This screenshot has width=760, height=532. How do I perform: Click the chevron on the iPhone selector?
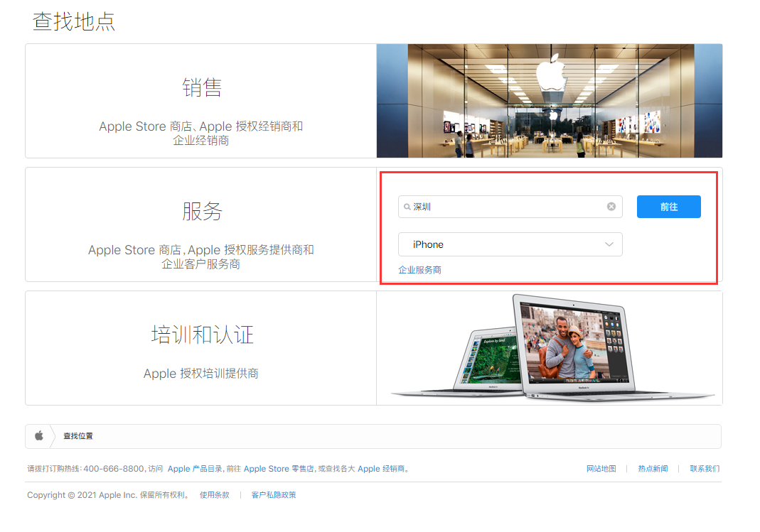tap(609, 244)
